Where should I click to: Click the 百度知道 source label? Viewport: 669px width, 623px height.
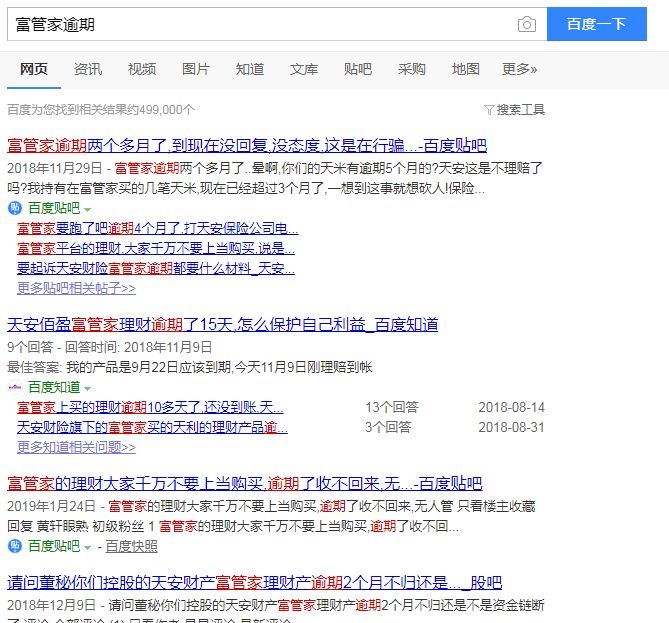tap(54, 387)
